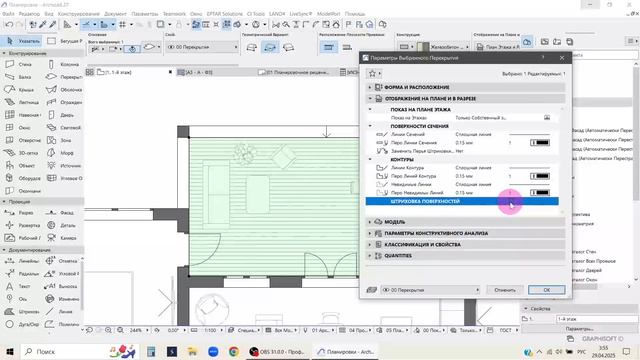Open the Документ menu
This screenshot has width=640, height=360.
point(115,14)
